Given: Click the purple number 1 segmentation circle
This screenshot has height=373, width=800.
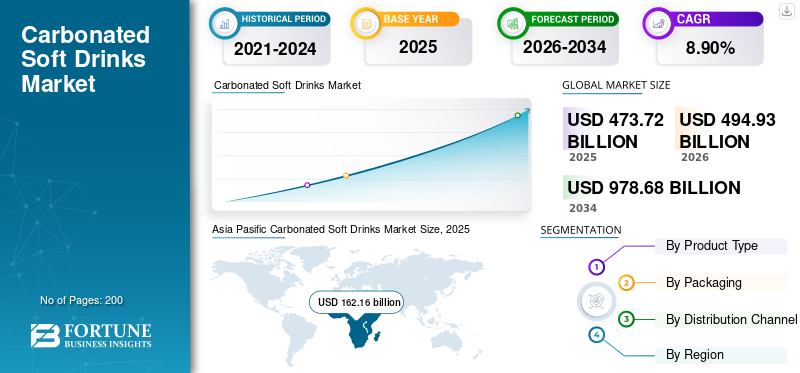Looking at the screenshot, I should pyautogui.click(x=596, y=266).
